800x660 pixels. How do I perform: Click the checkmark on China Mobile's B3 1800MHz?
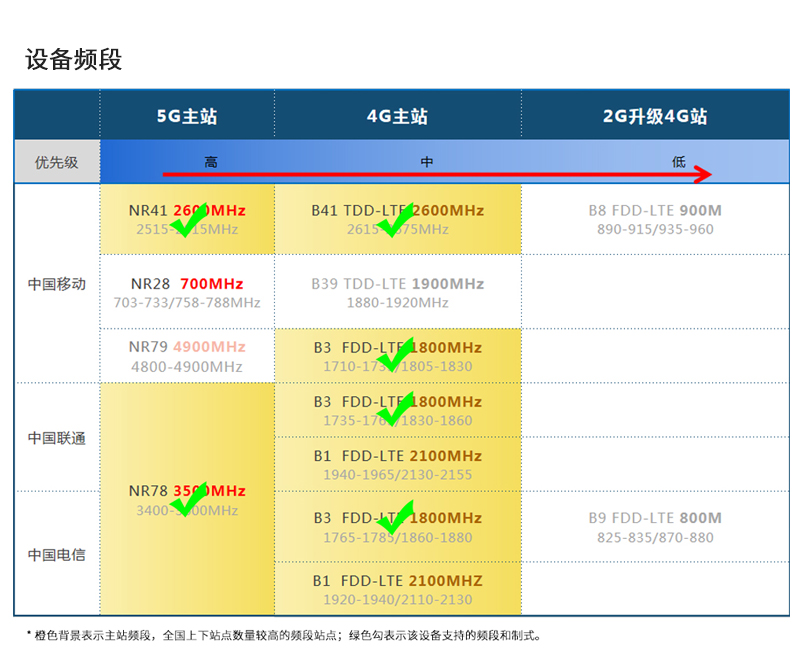tap(393, 356)
